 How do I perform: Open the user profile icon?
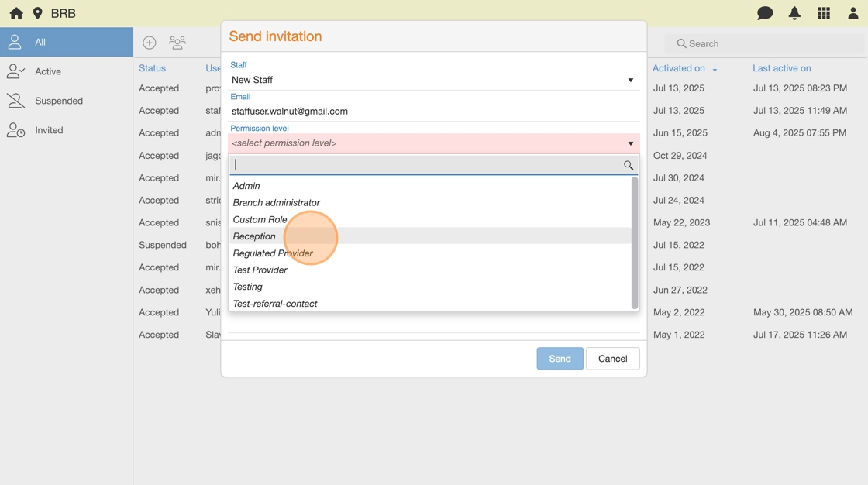coord(853,13)
